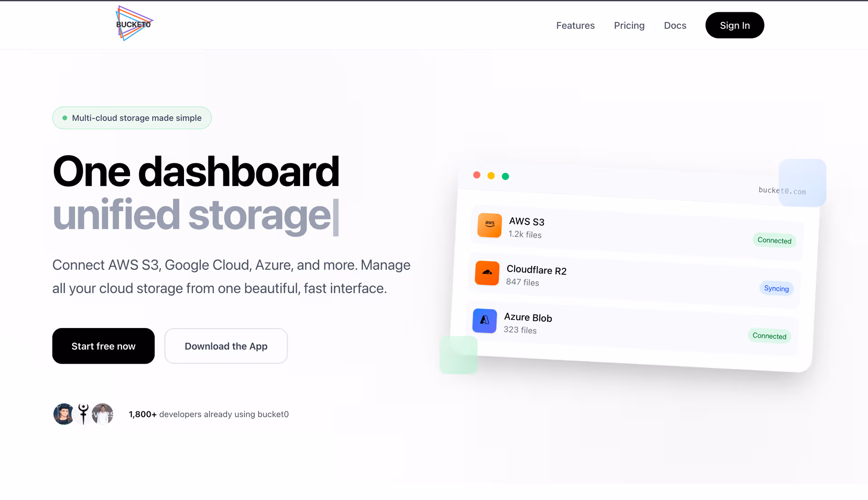The image size is (868, 500).
Task: Go to the Docs page
Action: click(x=675, y=25)
